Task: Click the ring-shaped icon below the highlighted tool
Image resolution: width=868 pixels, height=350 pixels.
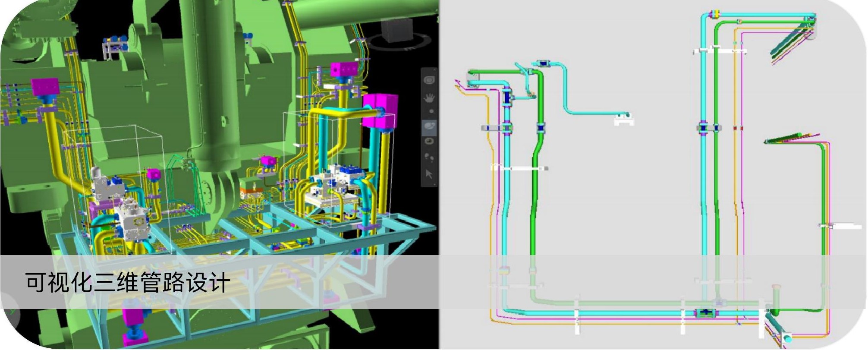Action: point(429,142)
